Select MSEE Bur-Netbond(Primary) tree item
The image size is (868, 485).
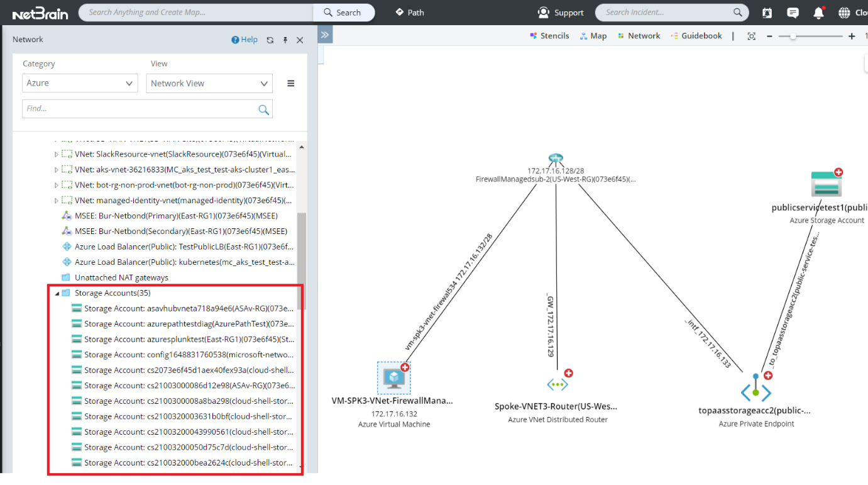tap(170, 216)
